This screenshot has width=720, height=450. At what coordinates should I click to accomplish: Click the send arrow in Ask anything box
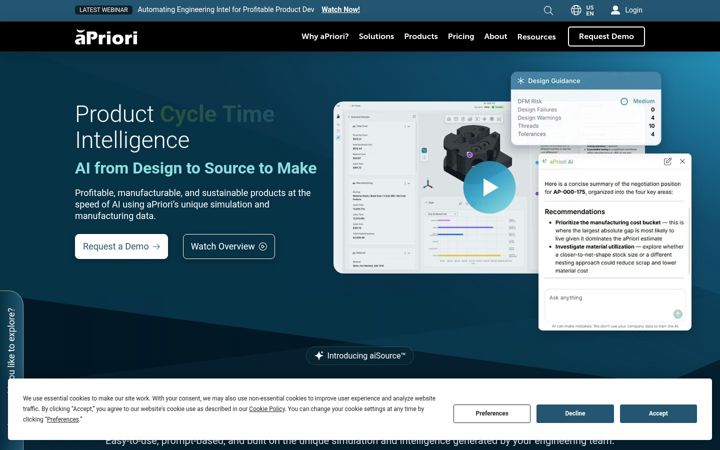(677, 314)
